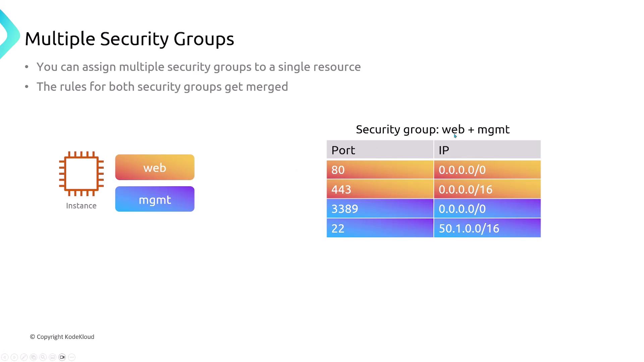Activate the zoom magnifier icon

pos(43,357)
